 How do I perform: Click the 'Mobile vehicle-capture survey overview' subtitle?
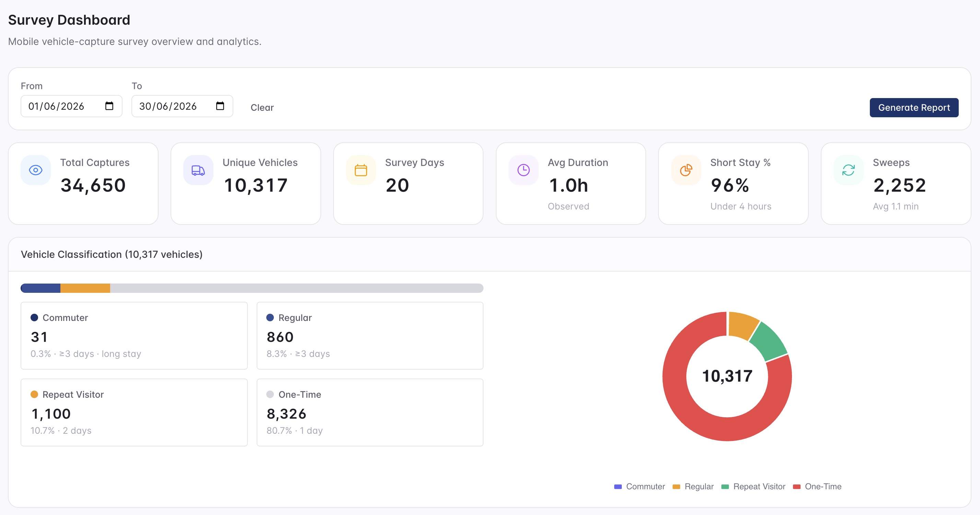coord(135,41)
